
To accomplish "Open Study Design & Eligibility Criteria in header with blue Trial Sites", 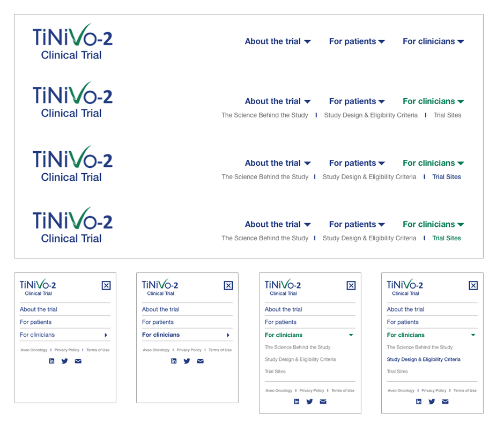I will [x=369, y=177].
